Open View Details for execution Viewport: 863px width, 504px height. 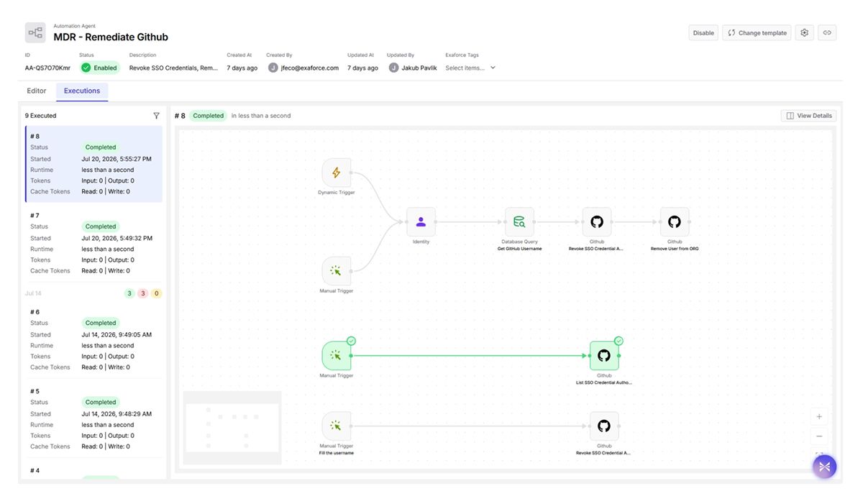(x=808, y=116)
